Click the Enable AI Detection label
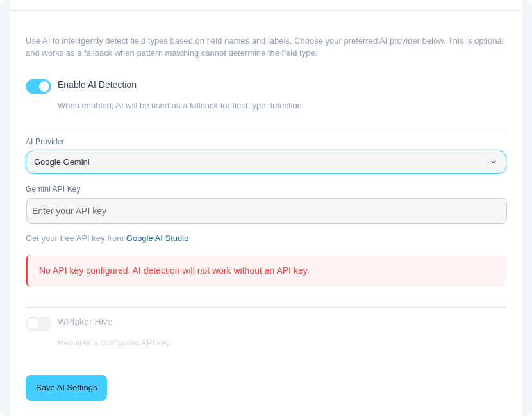Image resolution: width=532 pixels, height=416 pixels. click(96, 85)
